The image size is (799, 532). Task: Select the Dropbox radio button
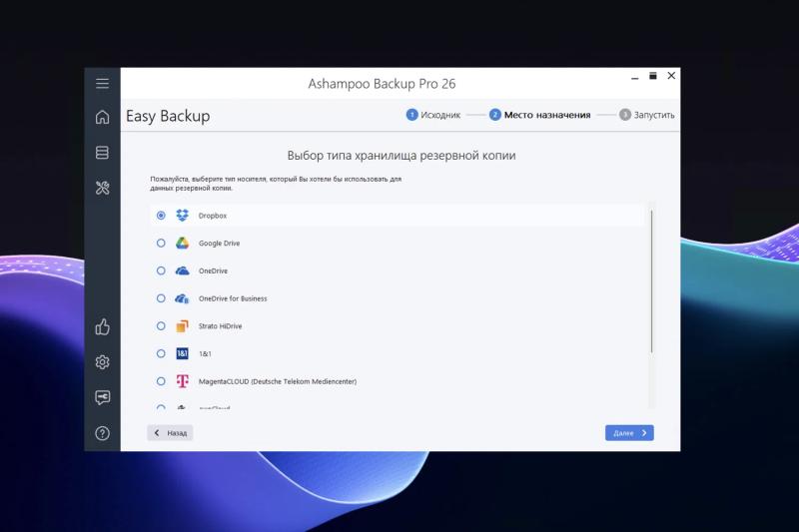[161, 216]
